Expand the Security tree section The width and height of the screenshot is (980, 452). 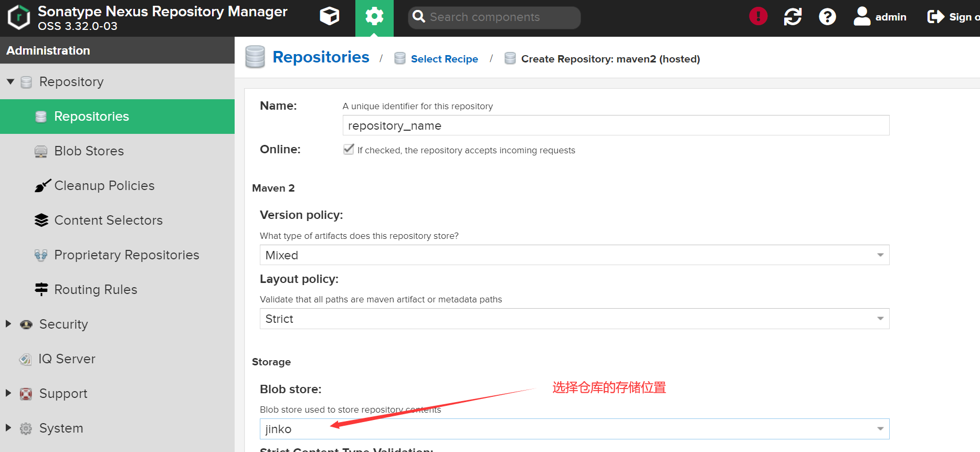coord(8,324)
